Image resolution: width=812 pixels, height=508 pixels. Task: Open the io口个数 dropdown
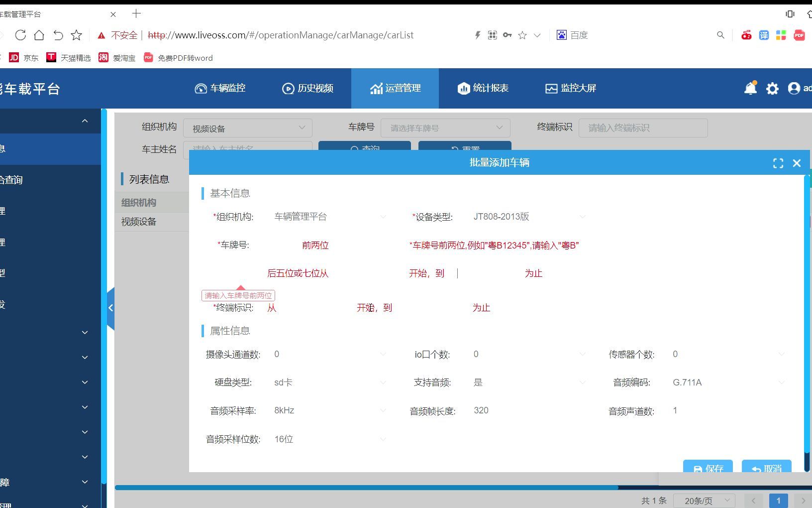(528, 354)
